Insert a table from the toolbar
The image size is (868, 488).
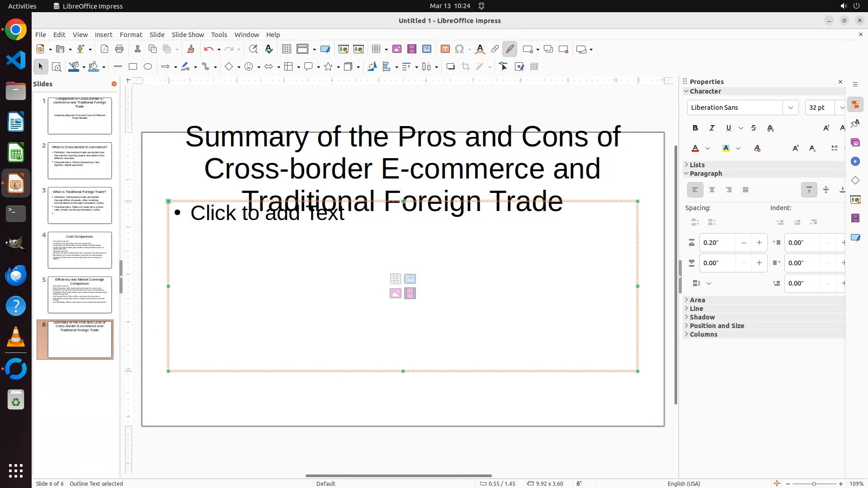(x=376, y=49)
